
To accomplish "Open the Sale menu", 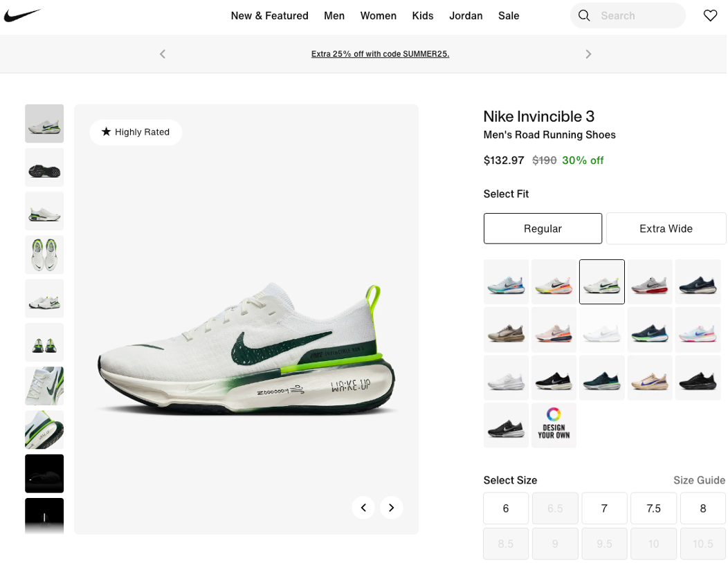I will [x=509, y=16].
